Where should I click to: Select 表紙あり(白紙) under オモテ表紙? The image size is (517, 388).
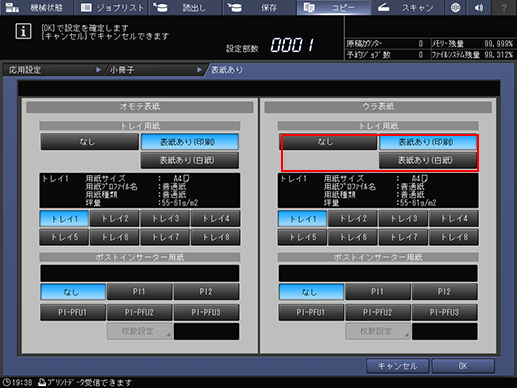(190, 160)
